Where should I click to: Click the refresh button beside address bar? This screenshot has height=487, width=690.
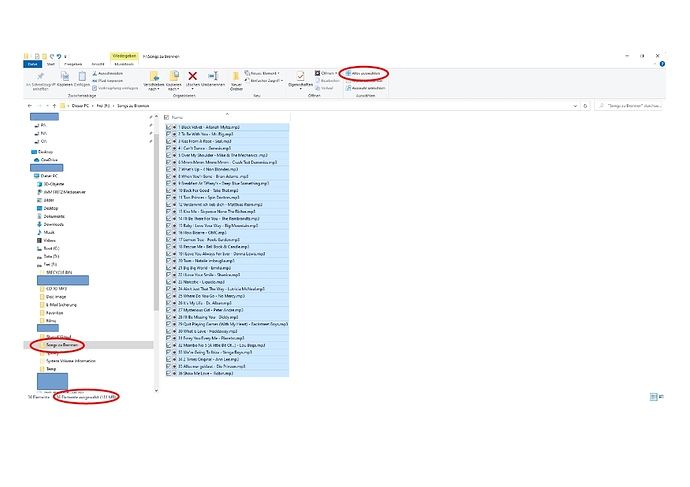(x=585, y=106)
